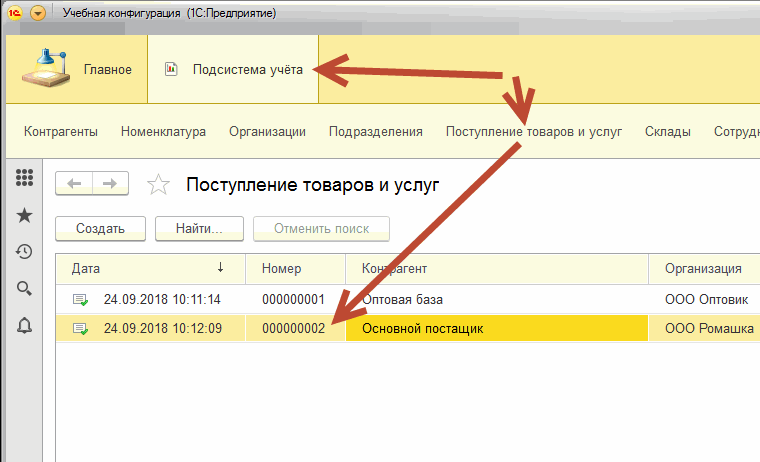Add page to favorites star outline
Image resolution: width=760 pixels, height=462 pixels.
(158, 184)
